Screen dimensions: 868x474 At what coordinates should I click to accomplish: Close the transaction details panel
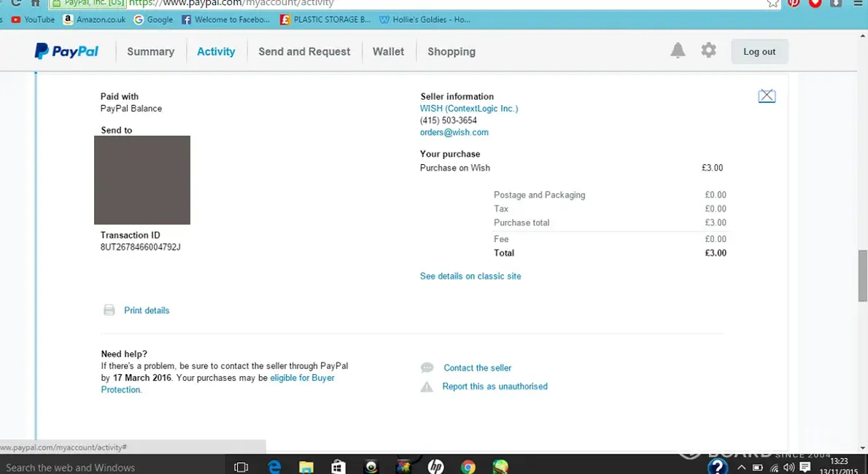pyautogui.click(x=767, y=96)
